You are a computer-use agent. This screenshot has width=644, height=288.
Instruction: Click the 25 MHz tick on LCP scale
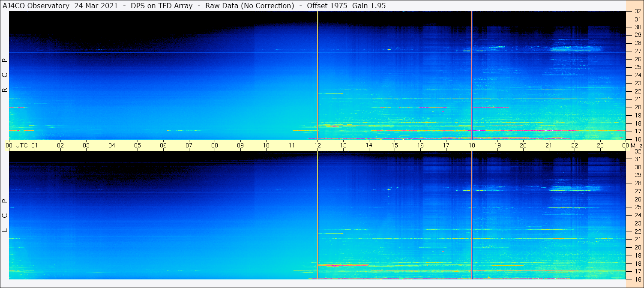click(638, 207)
